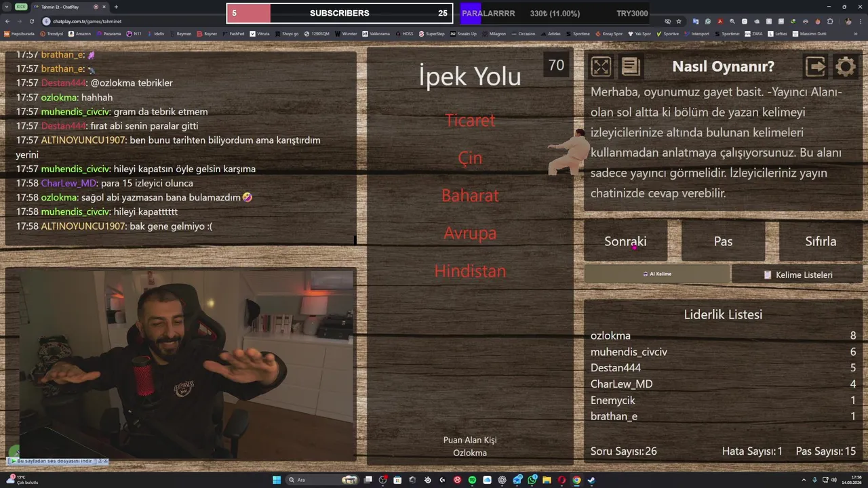Open the Boyner bookmark
Image resolution: width=868 pixels, height=488 pixels.
tap(207, 33)
